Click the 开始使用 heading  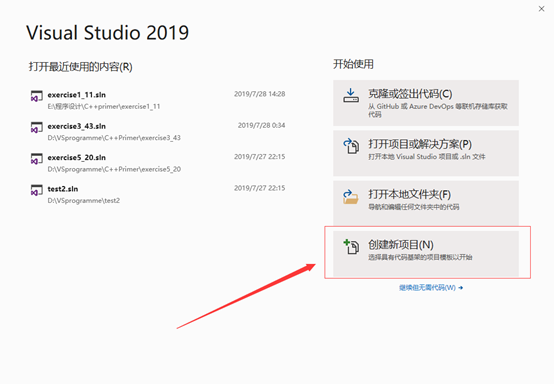[353, 64]
